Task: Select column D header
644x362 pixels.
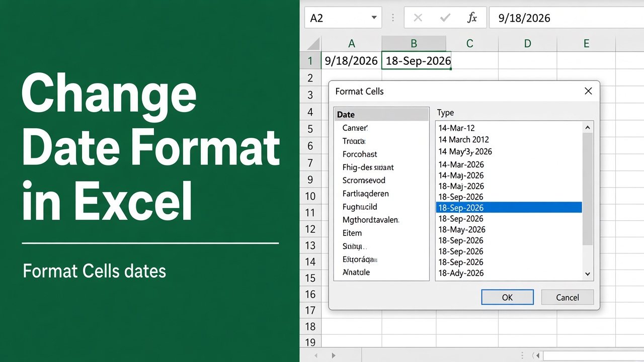Action: pos(527,43)
